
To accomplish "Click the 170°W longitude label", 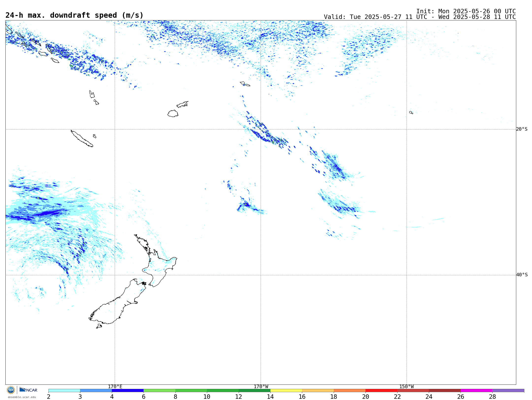I will (x=261, y=387).
